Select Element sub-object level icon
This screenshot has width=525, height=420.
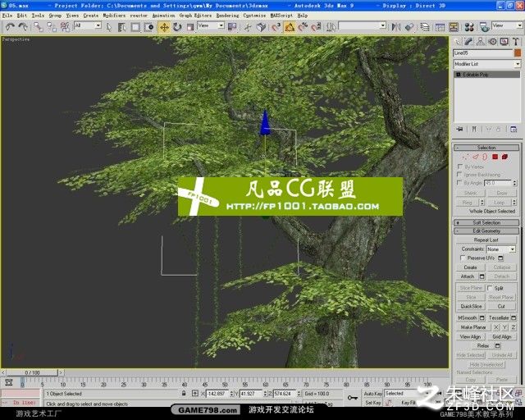505,157
